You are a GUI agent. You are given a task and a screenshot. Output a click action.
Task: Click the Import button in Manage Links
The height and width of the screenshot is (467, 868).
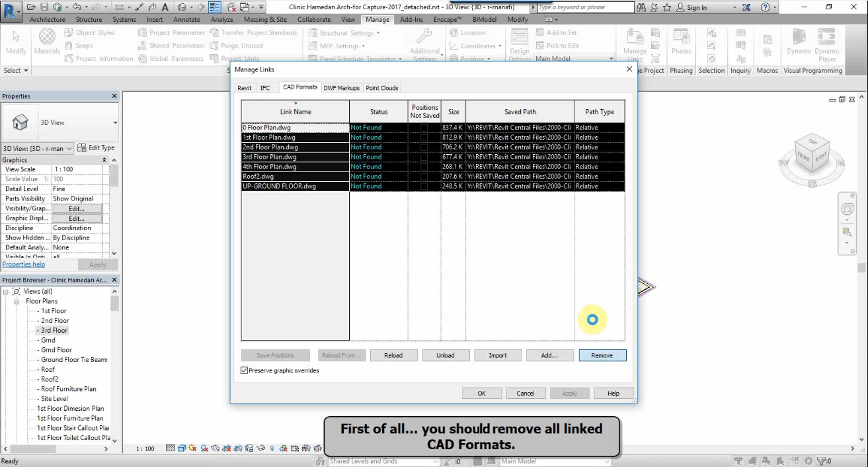pos(498,355)
